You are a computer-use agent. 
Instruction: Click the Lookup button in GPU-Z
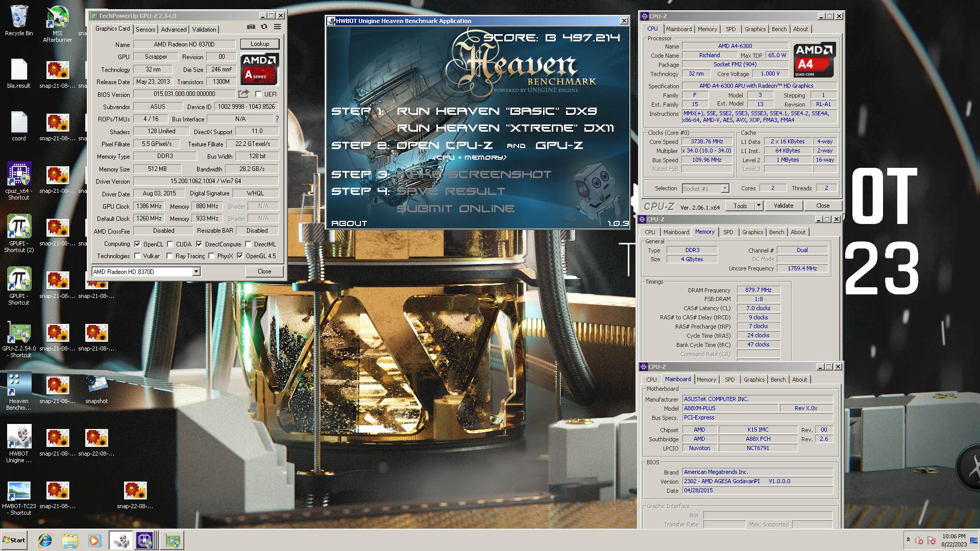coord(260,44)
